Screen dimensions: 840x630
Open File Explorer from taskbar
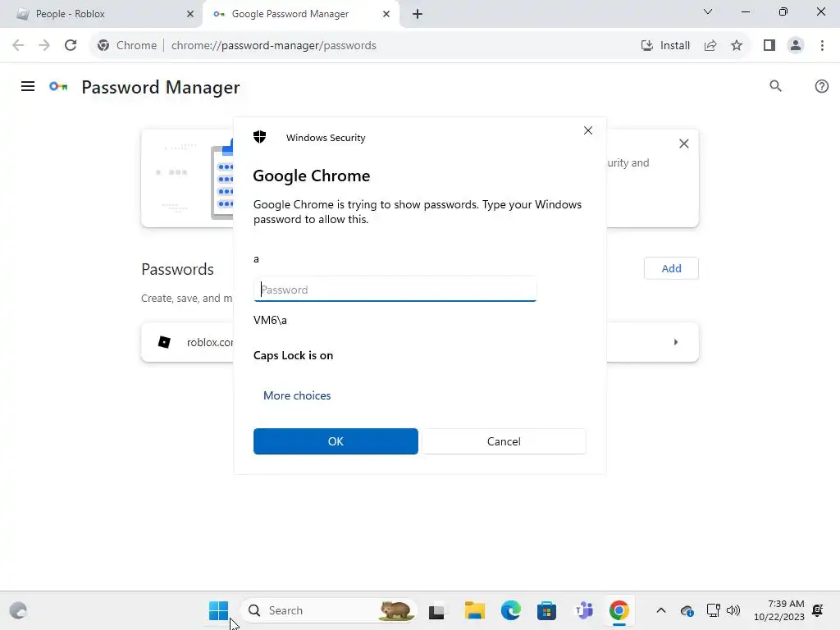click(x=474, y=610)
